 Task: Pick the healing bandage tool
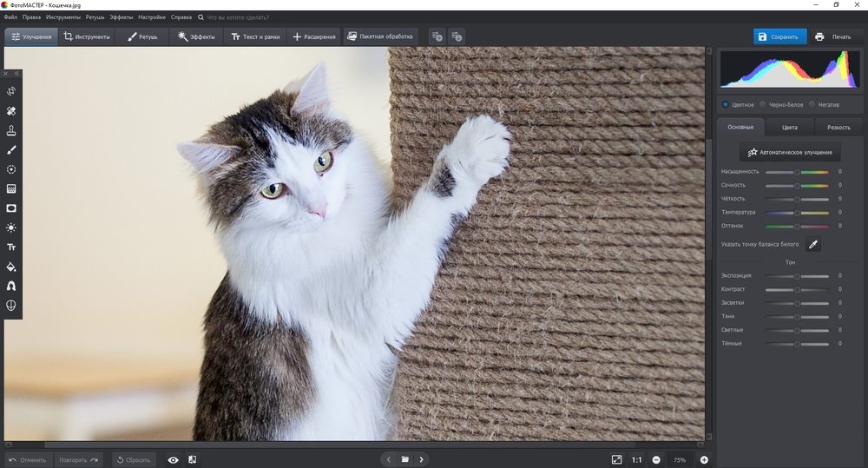(11, 111)
